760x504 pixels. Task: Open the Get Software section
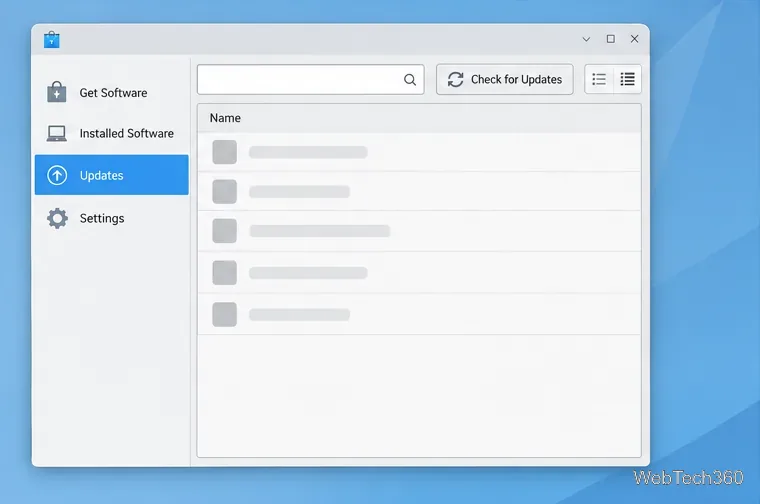[111, 92]
